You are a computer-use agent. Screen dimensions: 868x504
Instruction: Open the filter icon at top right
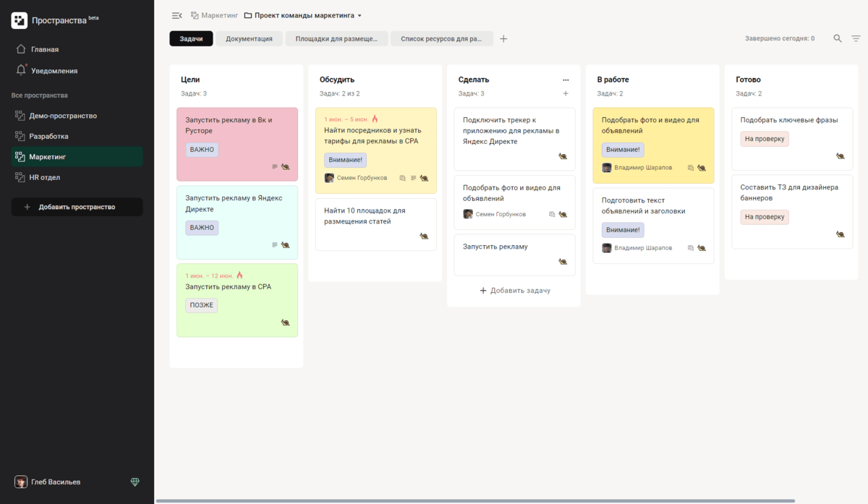(856, 38)
